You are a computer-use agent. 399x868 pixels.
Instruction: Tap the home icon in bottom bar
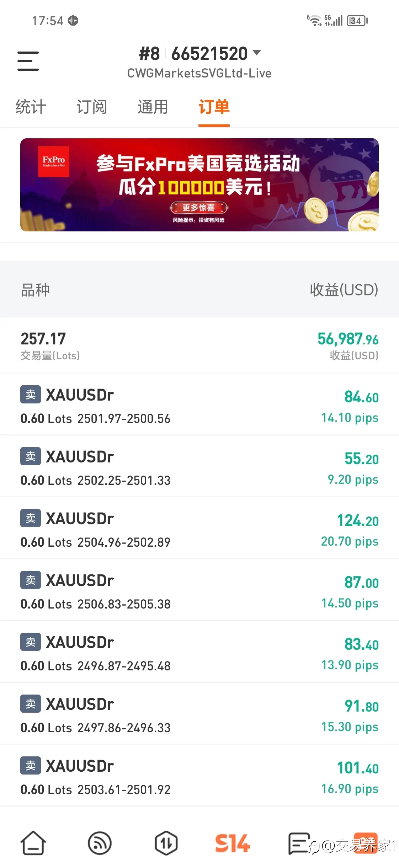tap(33, 843)
